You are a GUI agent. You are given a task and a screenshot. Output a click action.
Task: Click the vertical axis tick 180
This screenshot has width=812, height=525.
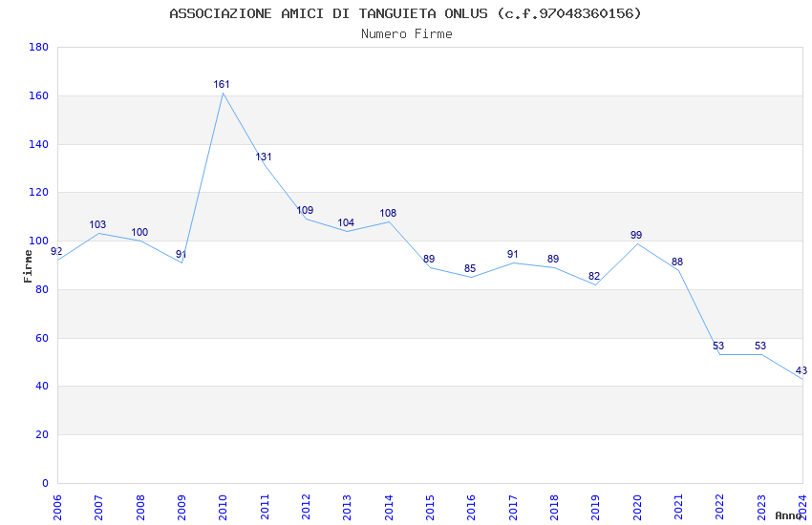point(39,47)
